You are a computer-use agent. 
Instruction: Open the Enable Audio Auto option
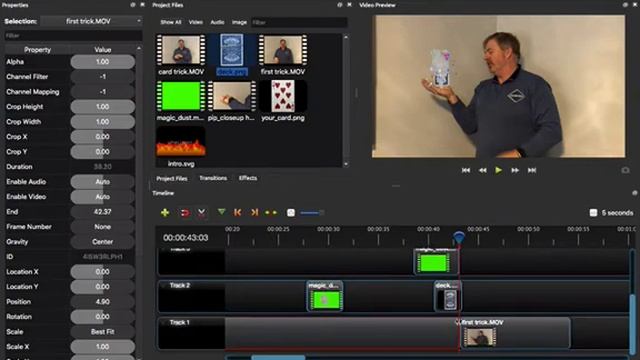102,182
